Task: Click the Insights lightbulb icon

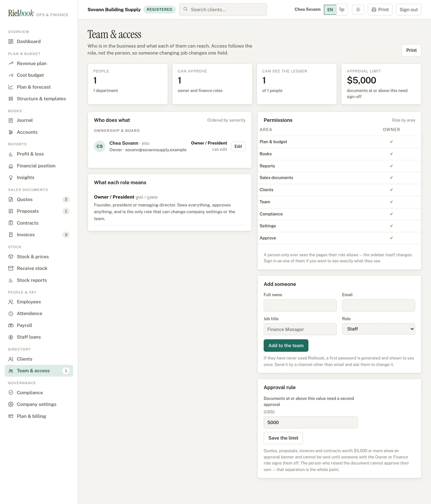Action: (x=11, y=177)
